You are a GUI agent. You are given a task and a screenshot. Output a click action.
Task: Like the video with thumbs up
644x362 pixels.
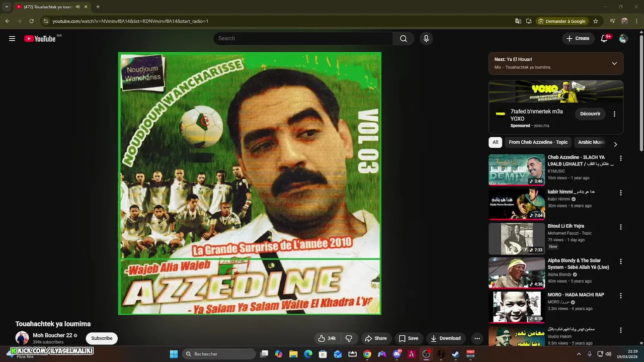(x=326, y=338)
